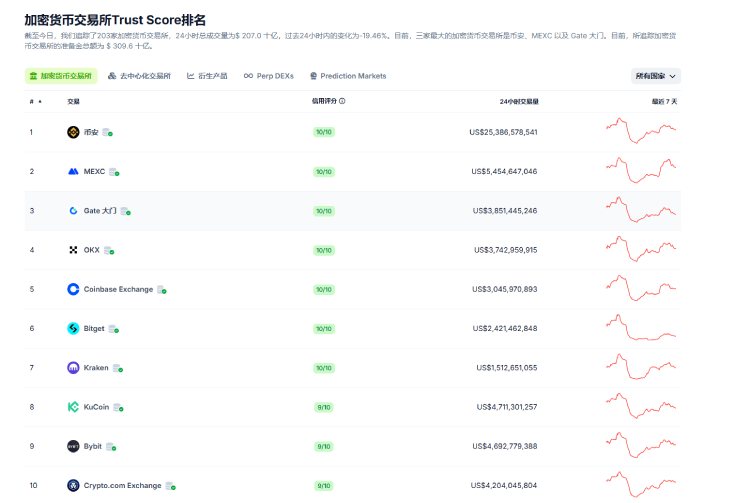Click the OKX exchange logo icon

[x=73, y=250]
